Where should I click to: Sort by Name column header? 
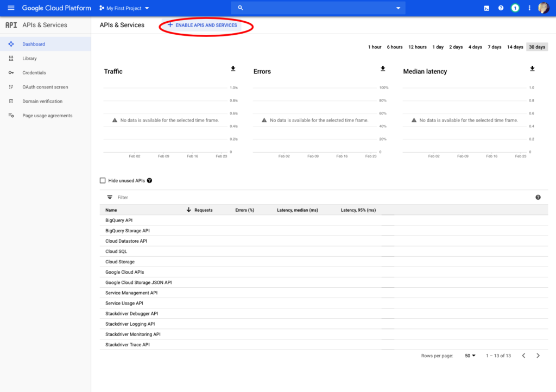coord(111,210)
